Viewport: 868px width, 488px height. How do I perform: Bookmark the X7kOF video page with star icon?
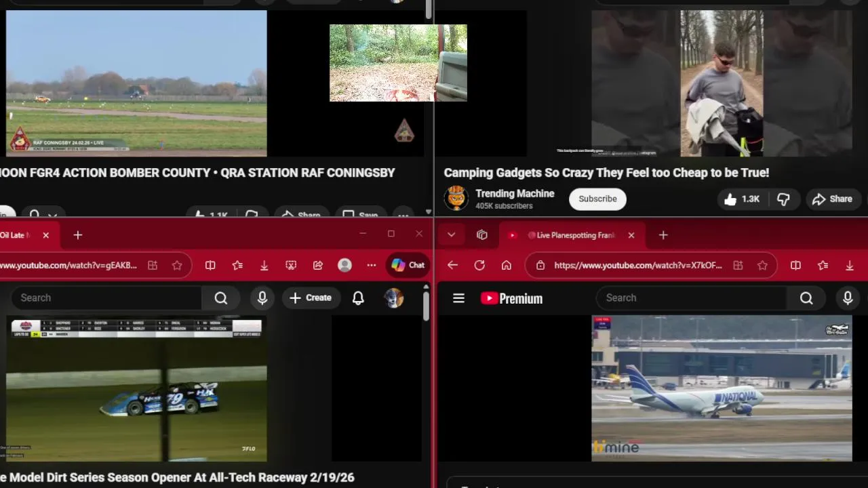pyautogui.click(x=762, y=266)
